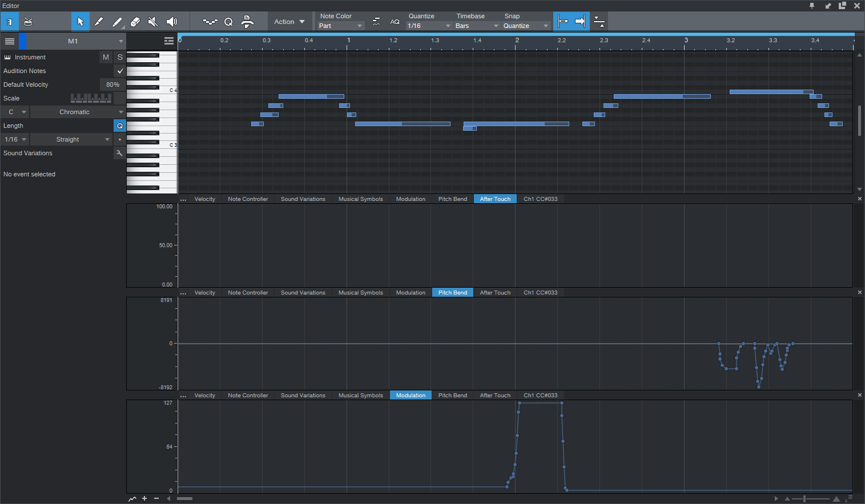Toggle the Length quantize Q button
Viewport: 865px width, 504px height.
[120, 126]
